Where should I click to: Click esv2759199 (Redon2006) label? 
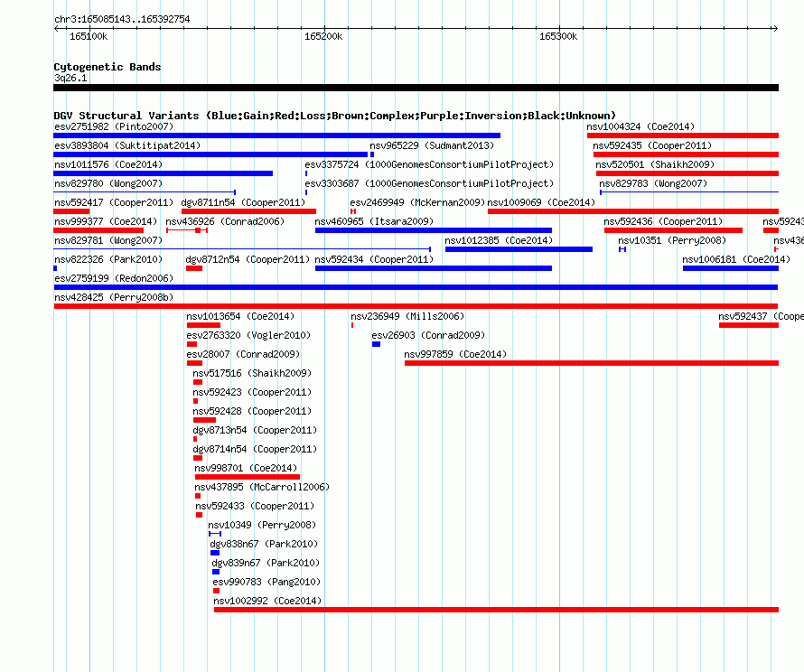click(x=114, y=278)
